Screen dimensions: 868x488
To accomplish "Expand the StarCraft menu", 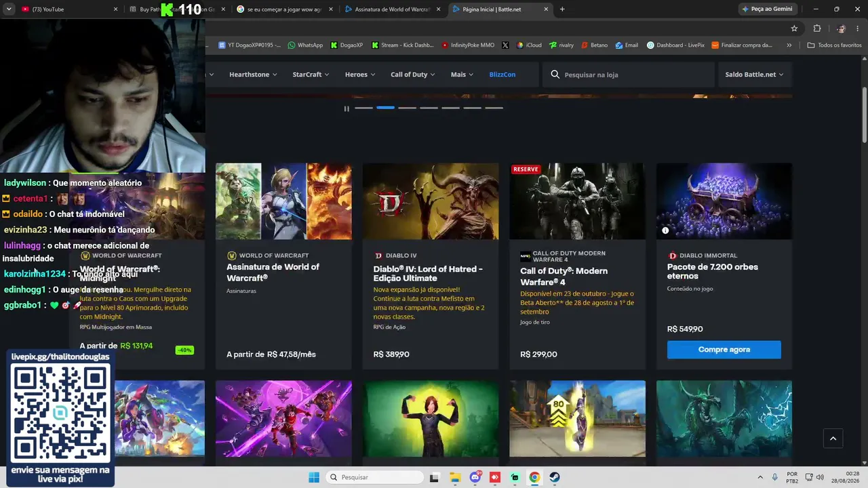I will (311, 75).
